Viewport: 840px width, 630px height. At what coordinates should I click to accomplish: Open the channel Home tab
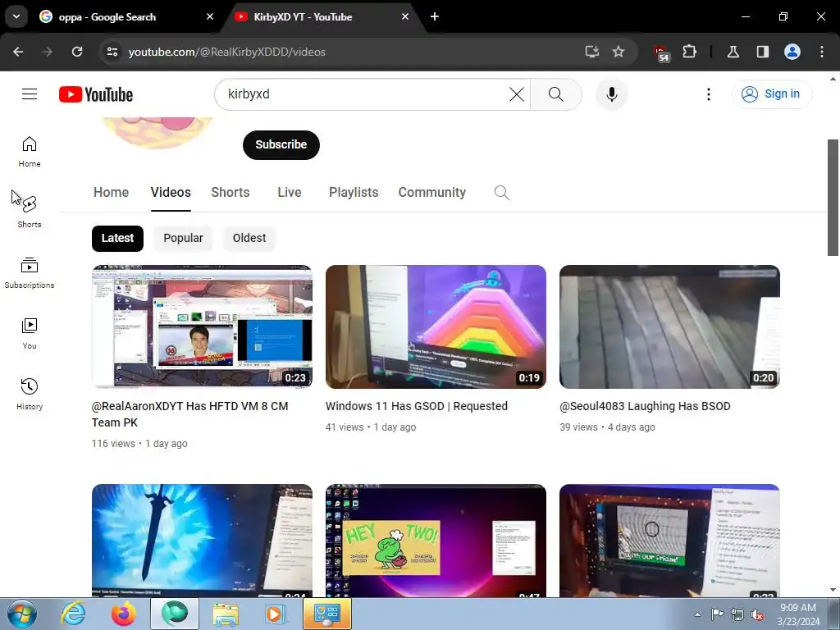coord(111,192)
